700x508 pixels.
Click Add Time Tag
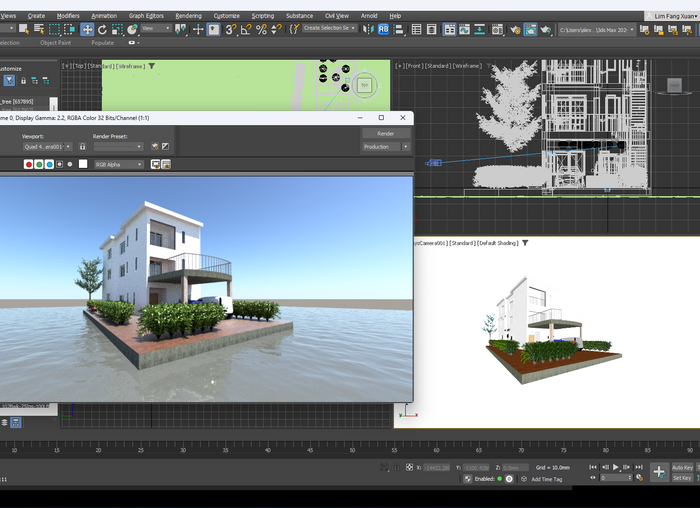point(546,479)
